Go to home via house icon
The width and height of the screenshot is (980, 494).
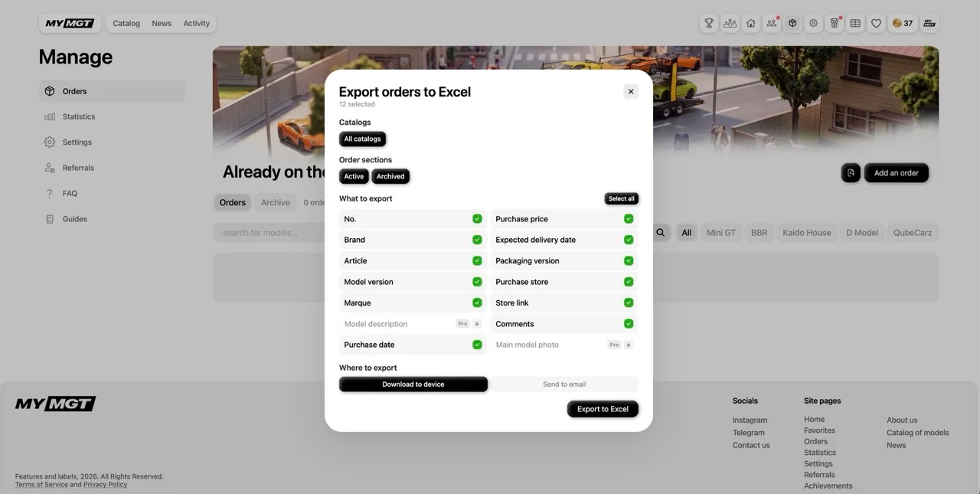click(751, 23)
